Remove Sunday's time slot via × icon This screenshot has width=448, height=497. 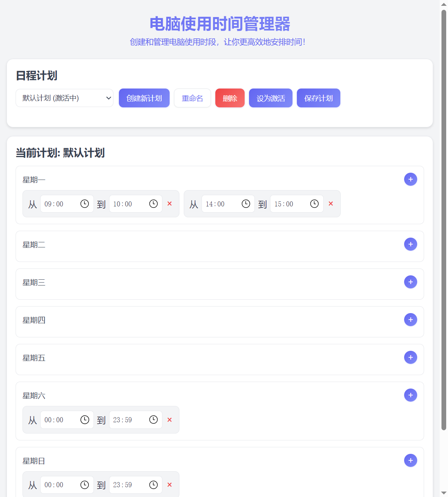click(x=169, y=485)
